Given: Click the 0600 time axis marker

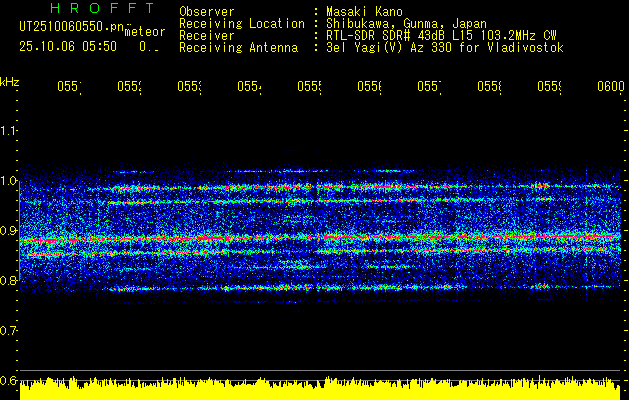Looking at the screenshot, I should point(611,86).
